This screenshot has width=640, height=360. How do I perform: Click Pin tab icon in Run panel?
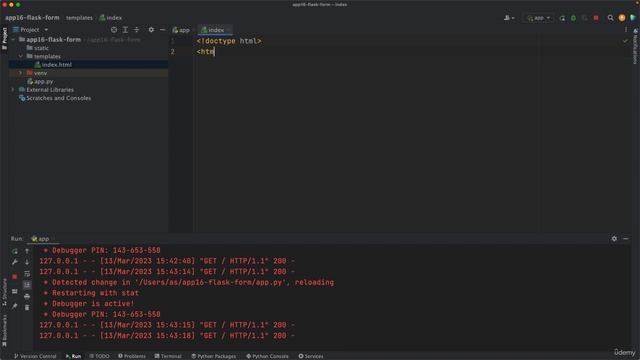[x=15, y=306]
